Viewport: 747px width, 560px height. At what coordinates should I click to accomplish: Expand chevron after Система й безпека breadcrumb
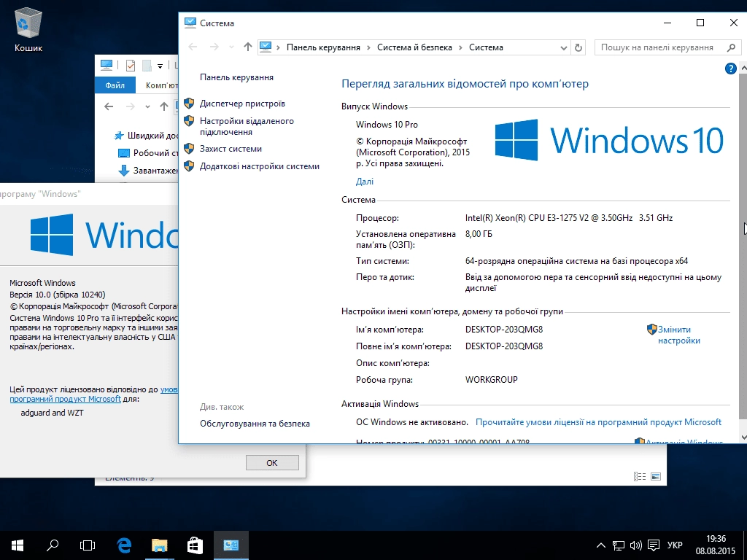(461, 47)
